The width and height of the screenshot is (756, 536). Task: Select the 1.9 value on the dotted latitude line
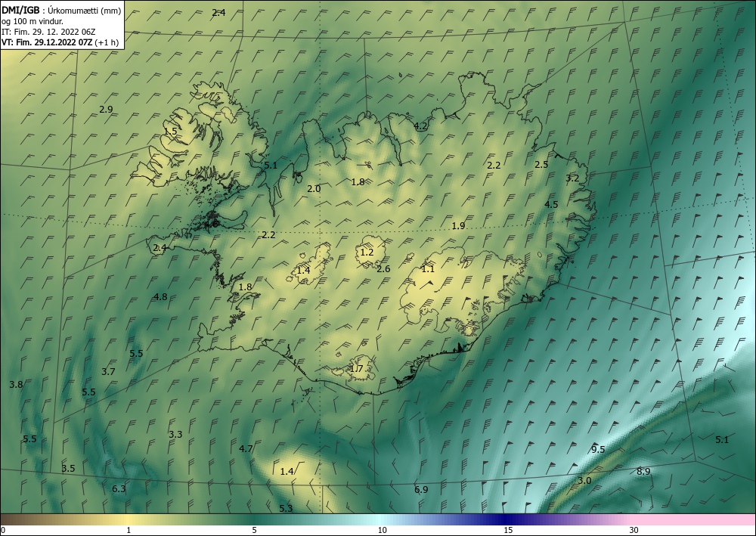click(x=459, y=225)
